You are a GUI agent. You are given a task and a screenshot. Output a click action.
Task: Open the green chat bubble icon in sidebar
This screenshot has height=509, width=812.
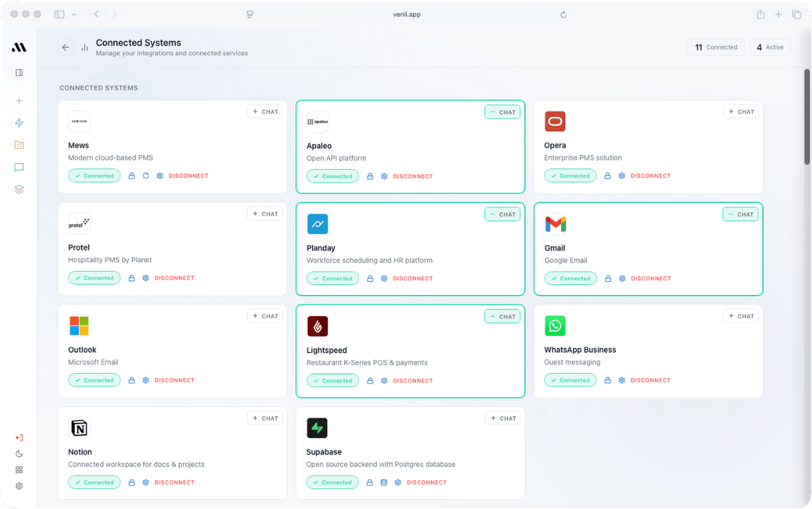pos(19,168)
